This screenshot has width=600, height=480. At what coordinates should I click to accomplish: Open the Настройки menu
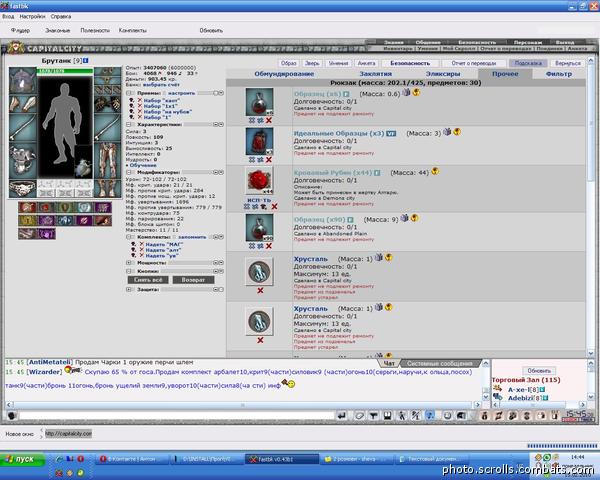(33, 16)
